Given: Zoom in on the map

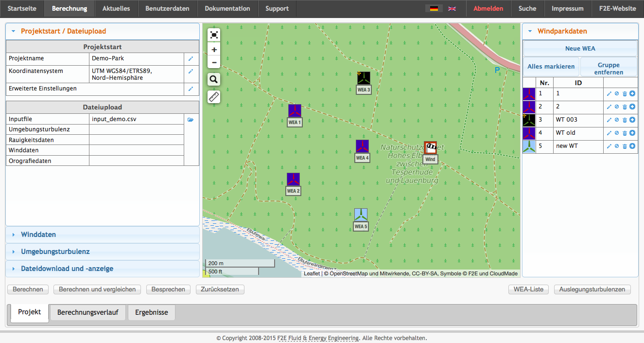Looking at the screenshot, I should (214, 50).
